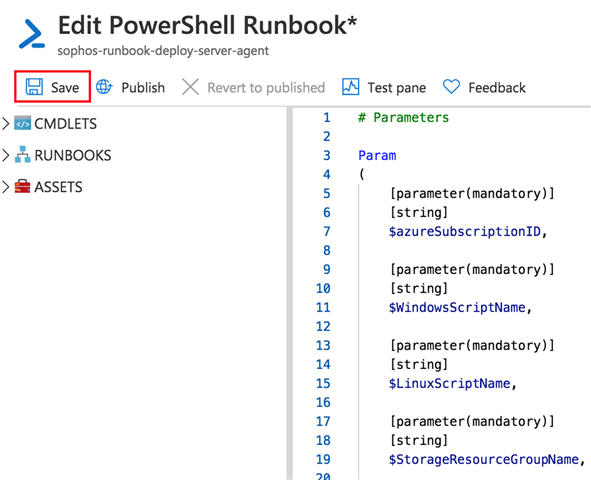The image size is (591, 480).
Task: Click the Publish button label
Action: click(x=143, y=87)
